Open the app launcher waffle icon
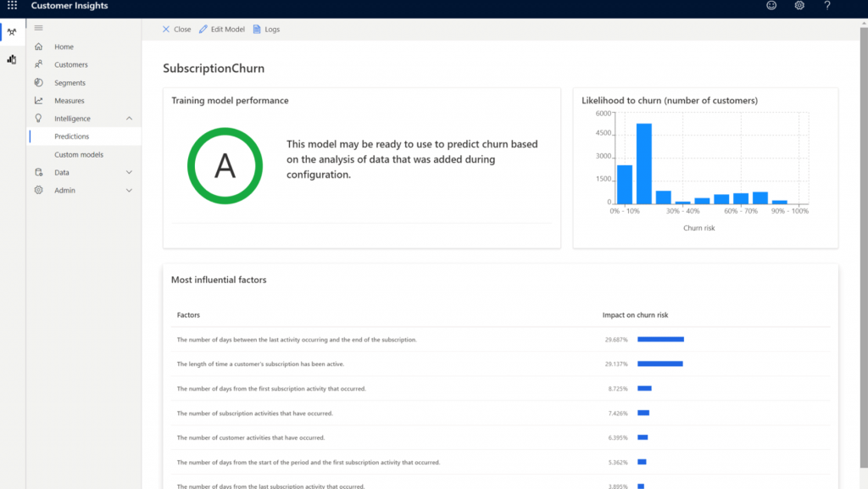The height and width of the screenshot is (489, 868). 12,6
